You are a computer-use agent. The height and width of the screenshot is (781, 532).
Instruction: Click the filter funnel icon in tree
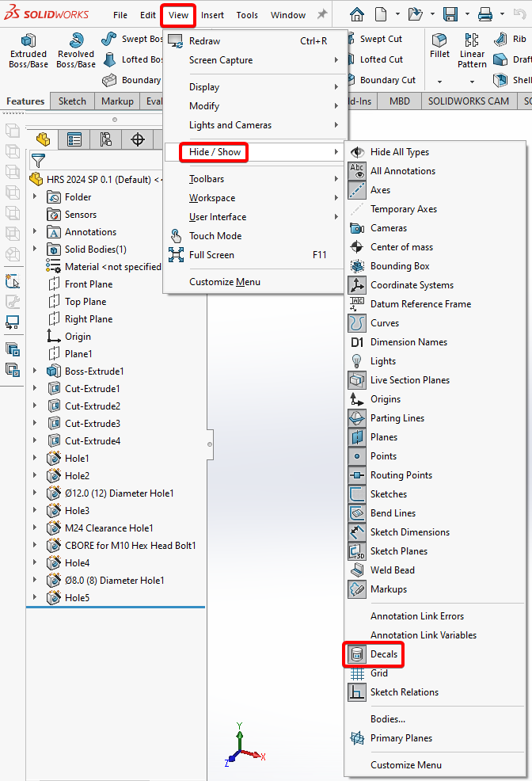click(x=38, y=161)
